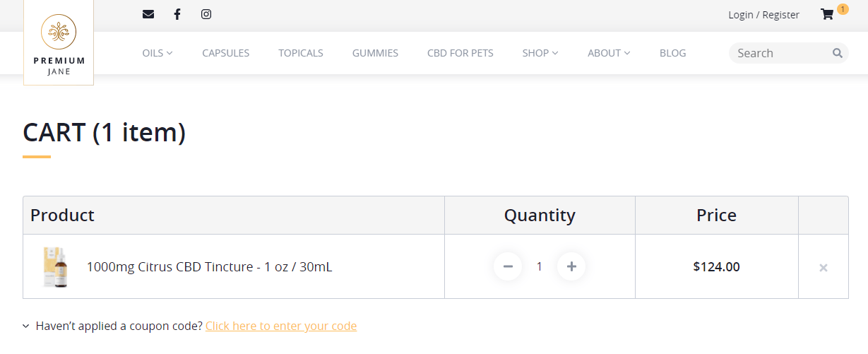The image size is (868, 354).
Task: Click here to enter your code link
Action: pyautogui.click(x=281, y=326)
